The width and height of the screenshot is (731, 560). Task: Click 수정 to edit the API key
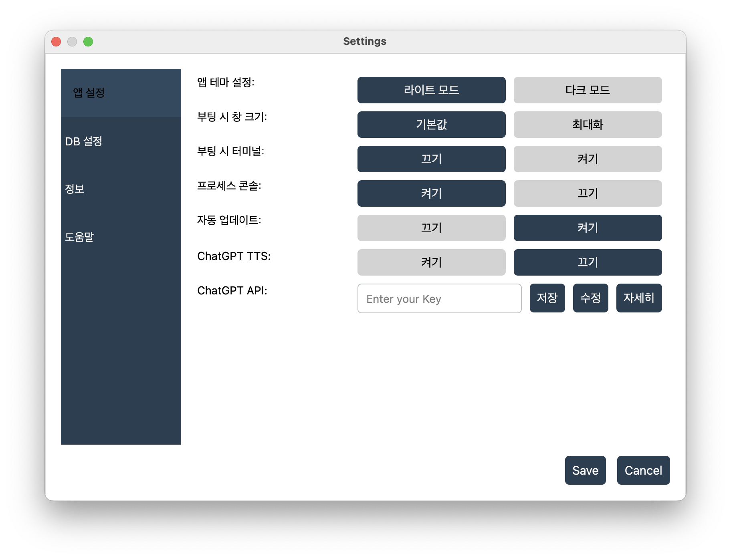click(x=590, y=298)
